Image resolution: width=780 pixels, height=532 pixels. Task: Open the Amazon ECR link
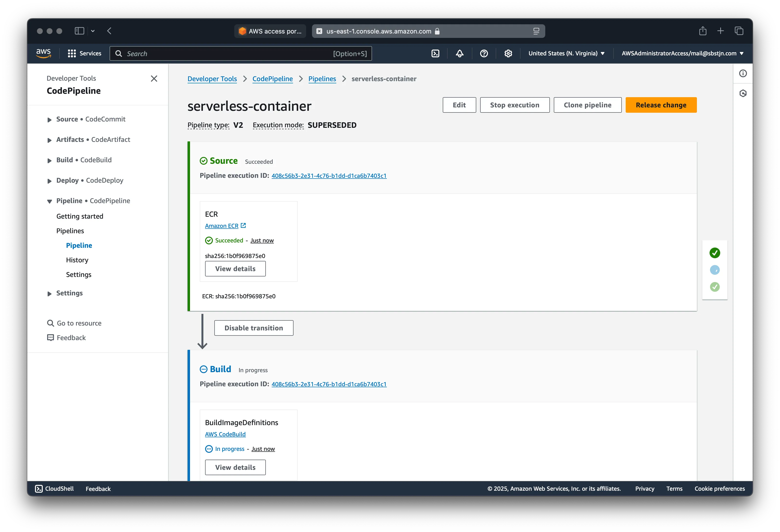point(222,226)
